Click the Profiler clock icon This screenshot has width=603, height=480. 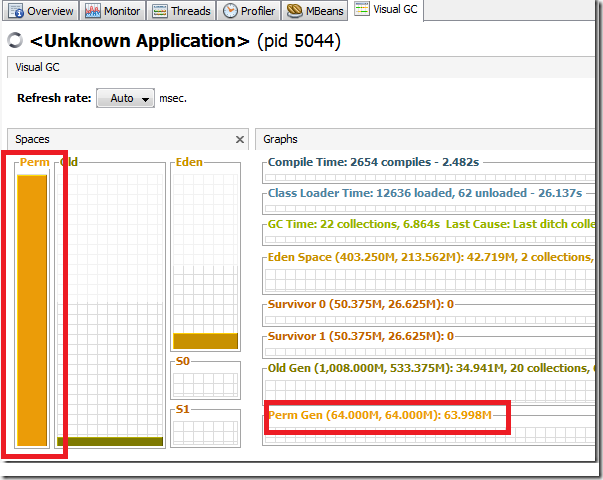click(230, 11)
